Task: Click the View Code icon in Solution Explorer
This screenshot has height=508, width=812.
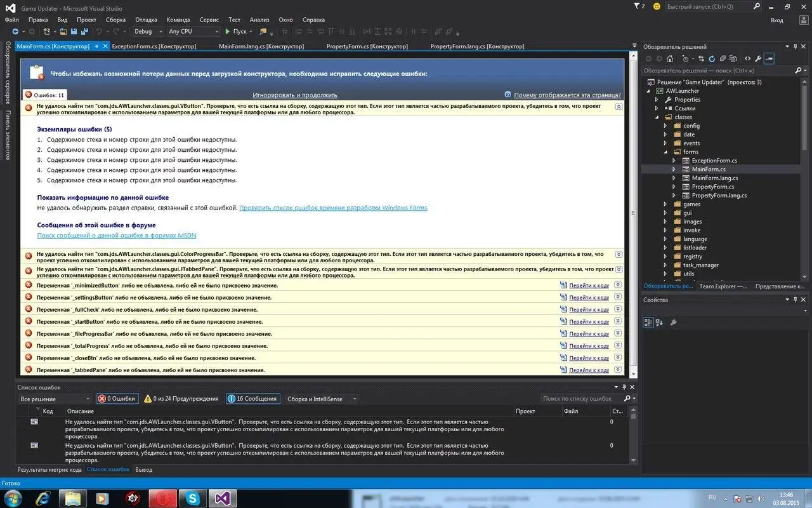Action: pos(747,58)
